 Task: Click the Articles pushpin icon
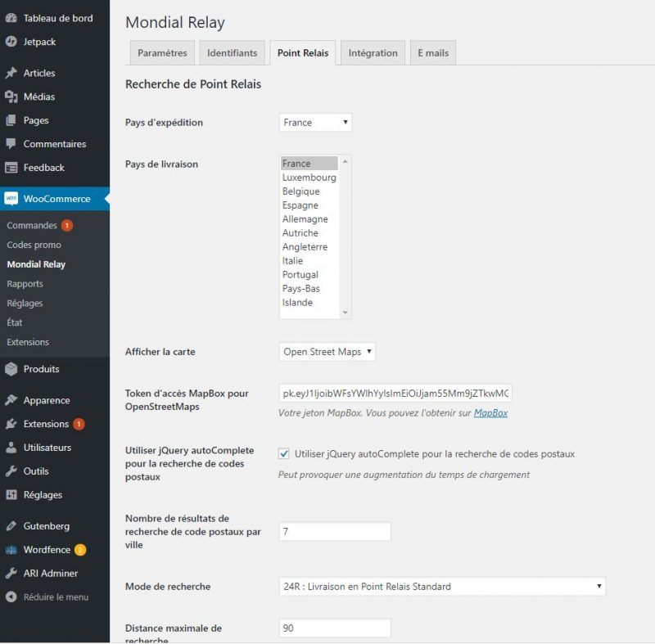[x=11, y=73]
